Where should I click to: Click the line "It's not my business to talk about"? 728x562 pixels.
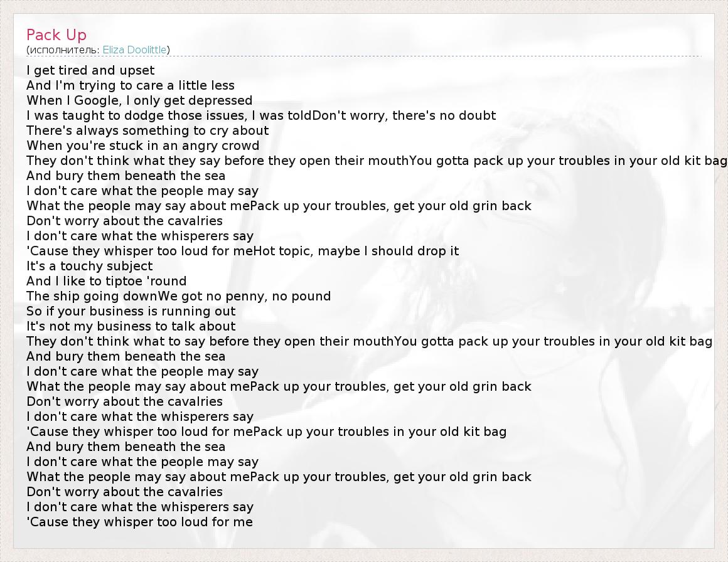(131, 326)
